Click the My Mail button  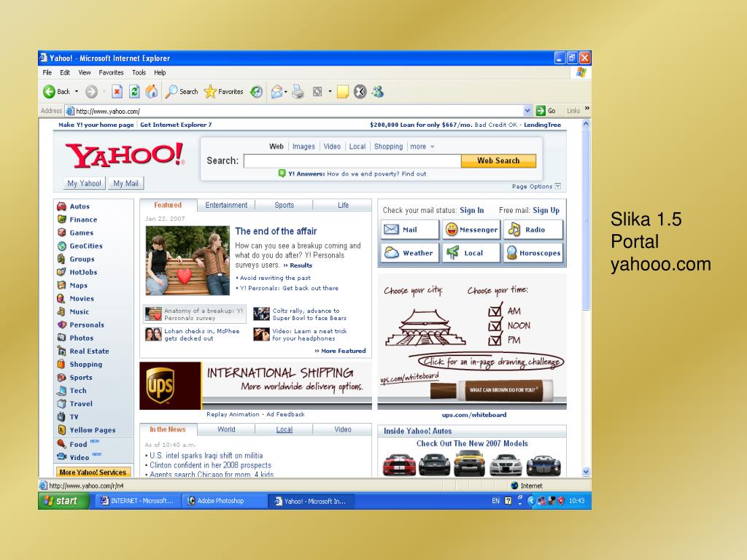(125, 183)
